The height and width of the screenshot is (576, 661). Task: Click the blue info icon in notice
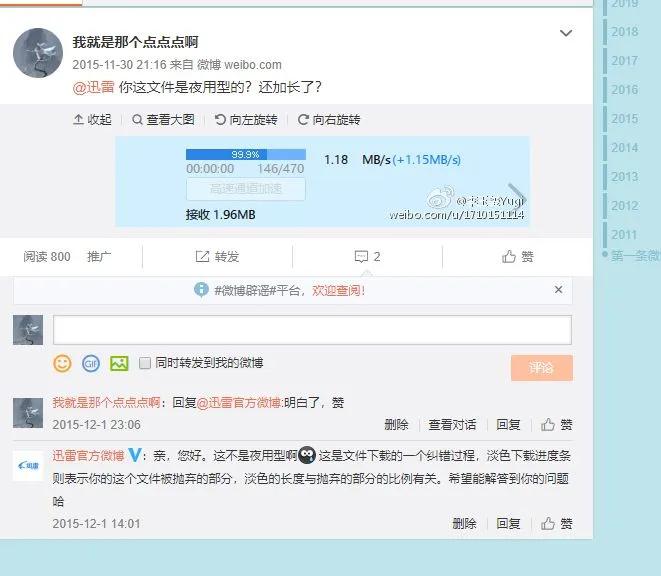pos(201,290)
